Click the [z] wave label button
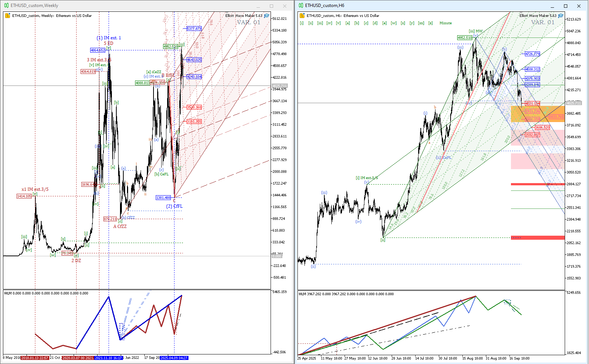 (x=430, y=23)
